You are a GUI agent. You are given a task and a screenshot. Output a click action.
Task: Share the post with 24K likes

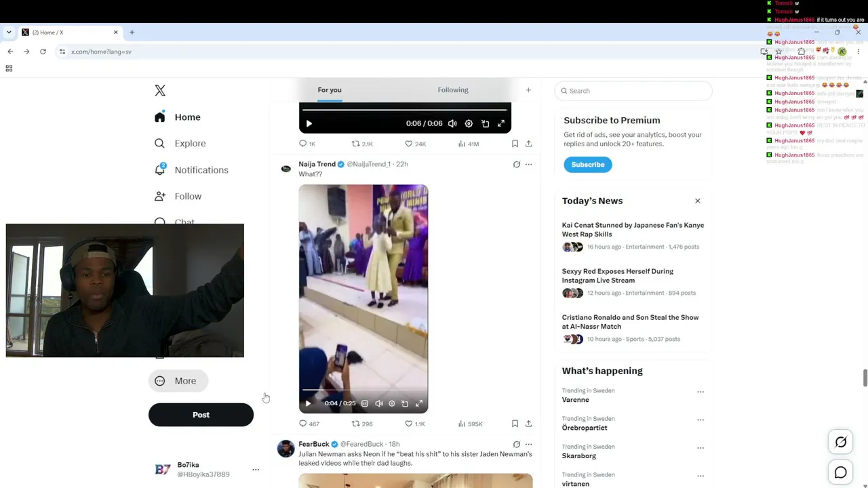(x=528, y=144)
